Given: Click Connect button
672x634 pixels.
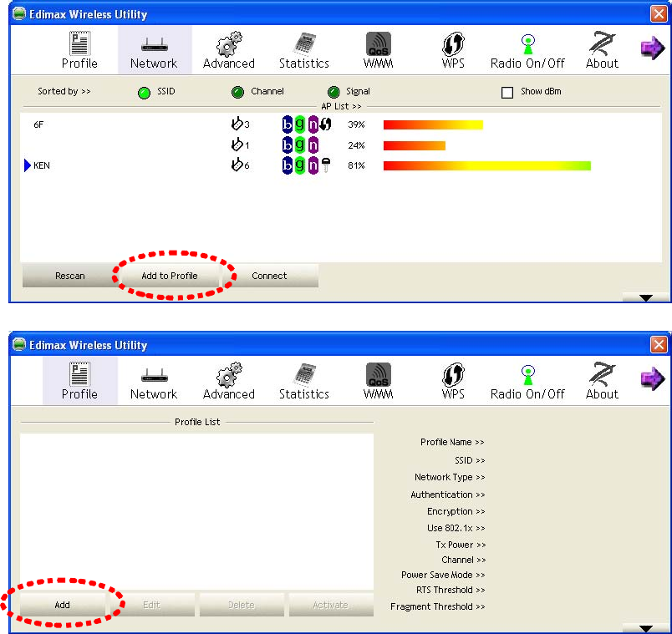Looking at the screenshot, I should click(x=269, y=276).
